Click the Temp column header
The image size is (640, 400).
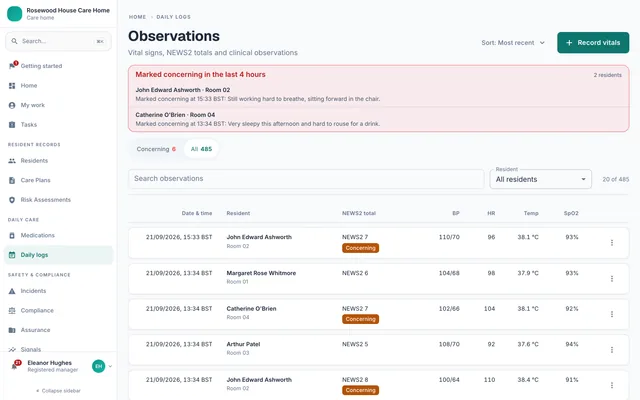531,213
